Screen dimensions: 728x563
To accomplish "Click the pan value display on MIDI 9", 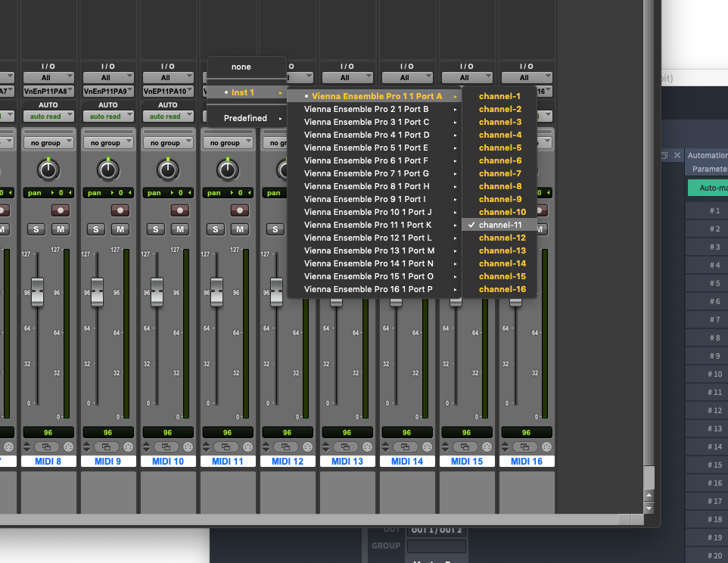I will point(108,193).
